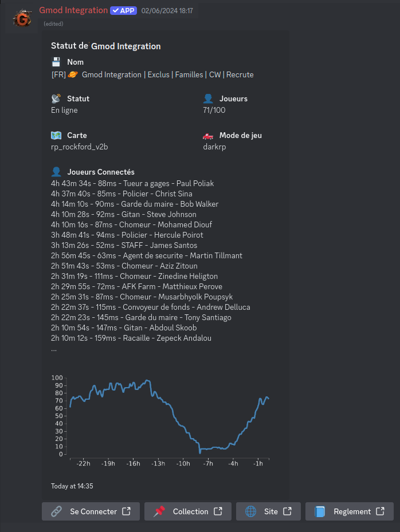
Task: Open the Site link button
Action: [x=268, y=511]
